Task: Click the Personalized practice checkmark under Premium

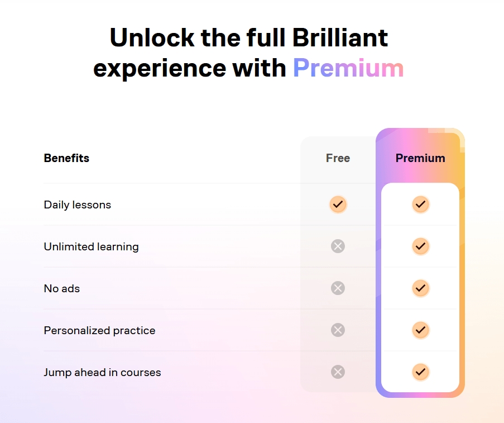Action: (420, 330)
